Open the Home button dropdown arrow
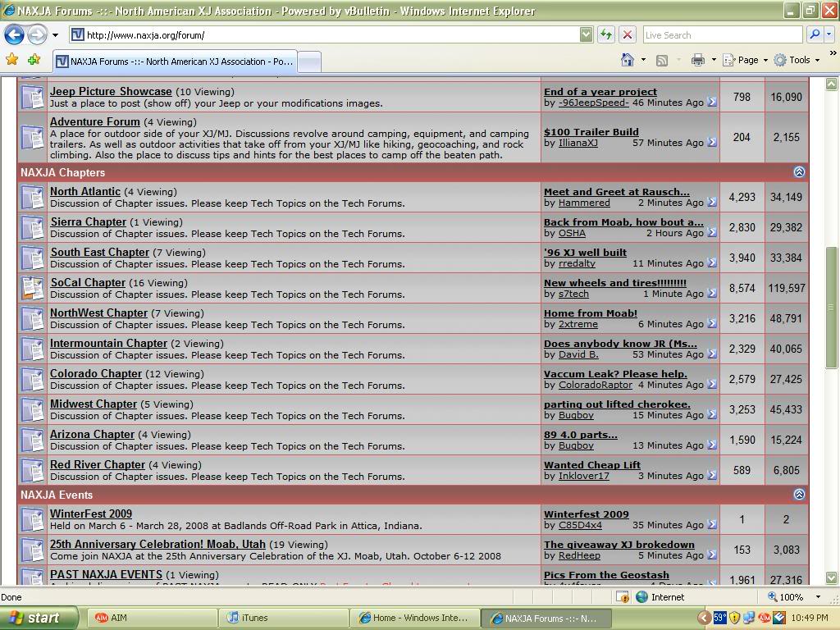Image resolution: width=840 pixels, height=630 pixels. coord(643,60)
